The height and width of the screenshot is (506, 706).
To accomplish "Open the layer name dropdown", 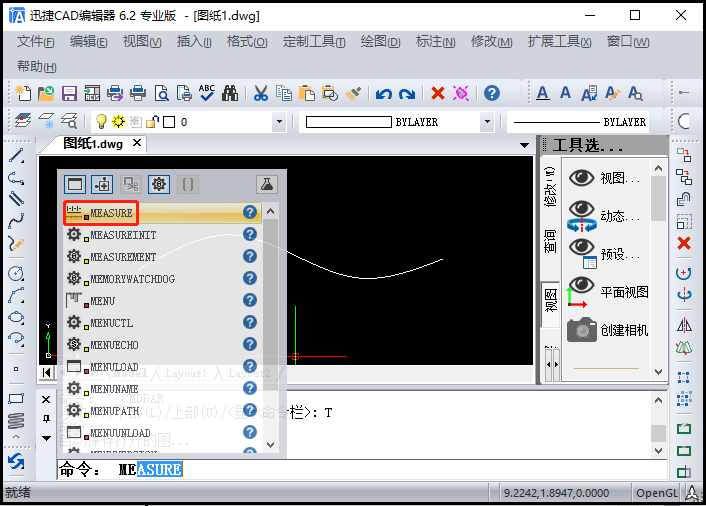I will [279, 122].
